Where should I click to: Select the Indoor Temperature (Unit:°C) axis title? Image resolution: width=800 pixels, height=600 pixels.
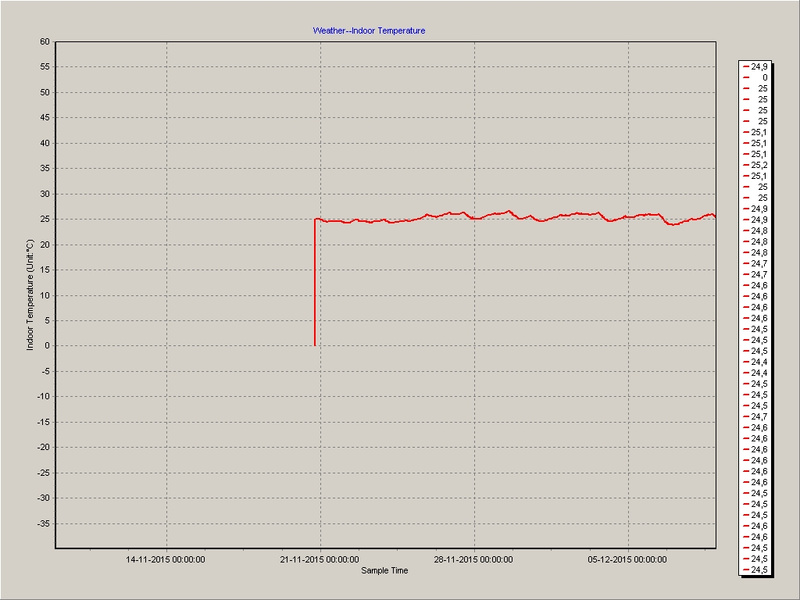pos(30,295)
